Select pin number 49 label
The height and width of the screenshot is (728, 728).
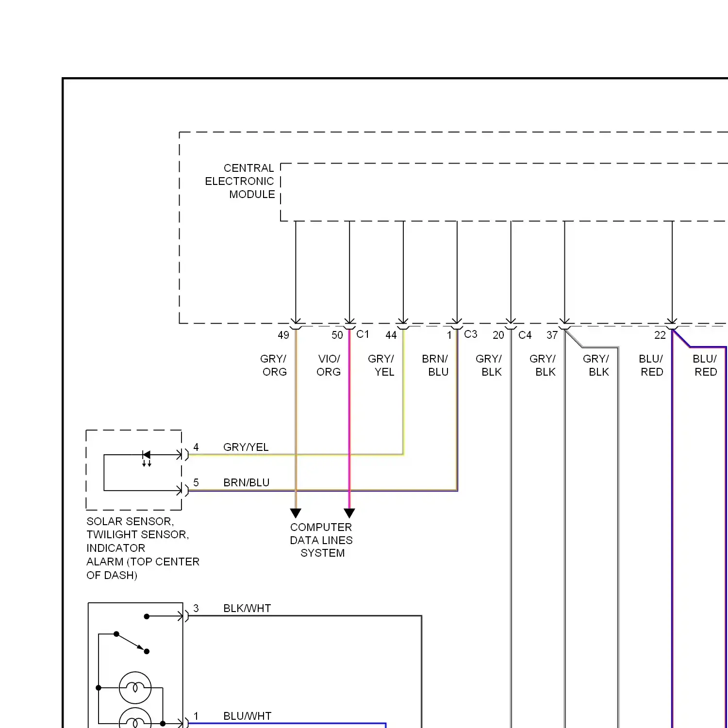283,335
